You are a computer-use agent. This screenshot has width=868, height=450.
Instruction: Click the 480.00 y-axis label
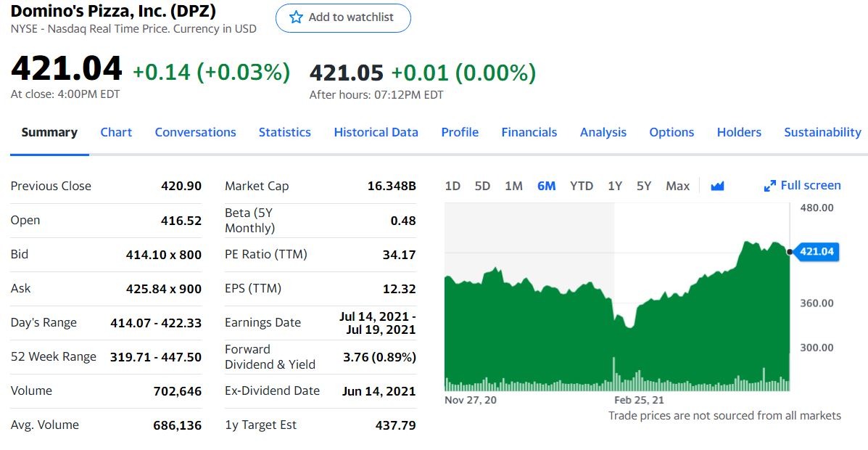pos(817,208)
